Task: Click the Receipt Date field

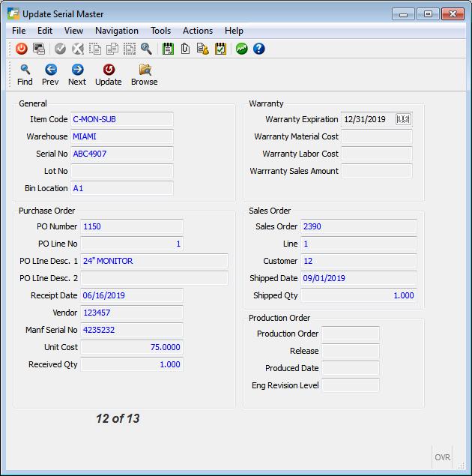Action: (x=132, y=295)
